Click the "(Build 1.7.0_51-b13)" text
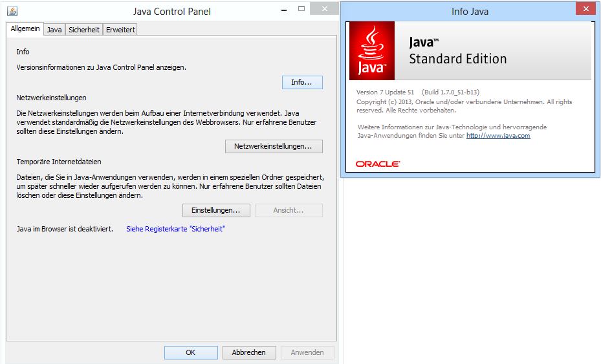The height and width of the screenshot is (364, 601). point(450,92)
